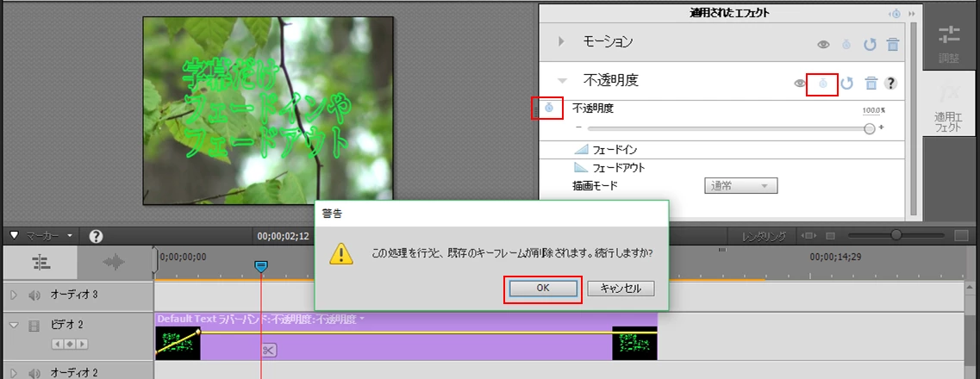Viewport: 980px width, 379px height.
Task: Click the opacity slider handle
Action: [869, 128]
